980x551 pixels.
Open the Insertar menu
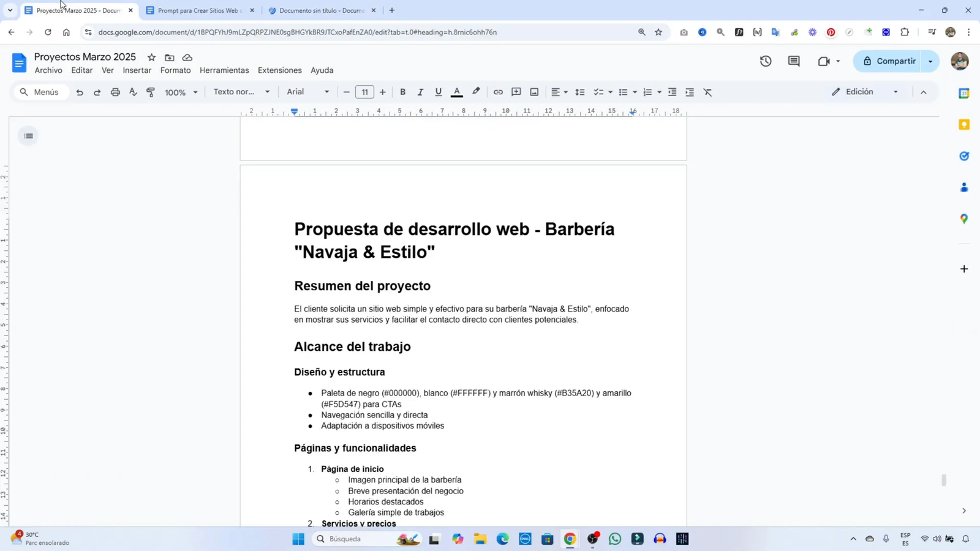137,70
